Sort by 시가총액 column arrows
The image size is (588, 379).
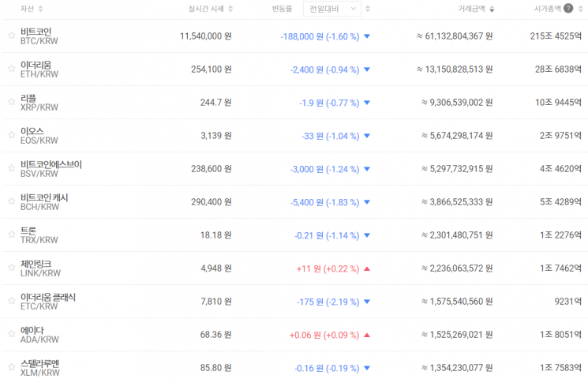pyautogui.click(x=580, y=9)
